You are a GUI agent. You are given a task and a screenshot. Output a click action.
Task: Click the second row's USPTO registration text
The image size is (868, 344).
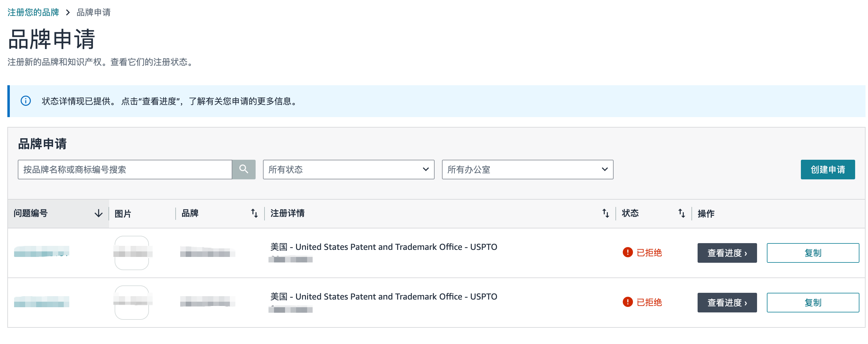383,296
